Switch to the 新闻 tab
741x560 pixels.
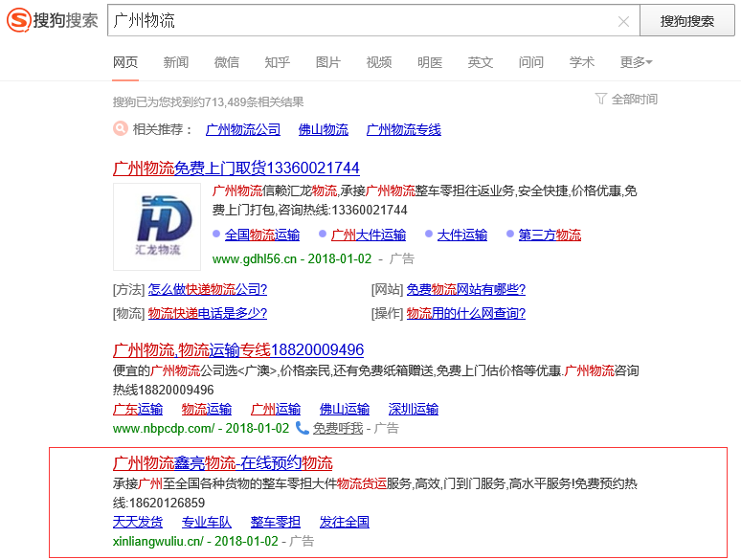pyautogui.click(x=176, y=62)
